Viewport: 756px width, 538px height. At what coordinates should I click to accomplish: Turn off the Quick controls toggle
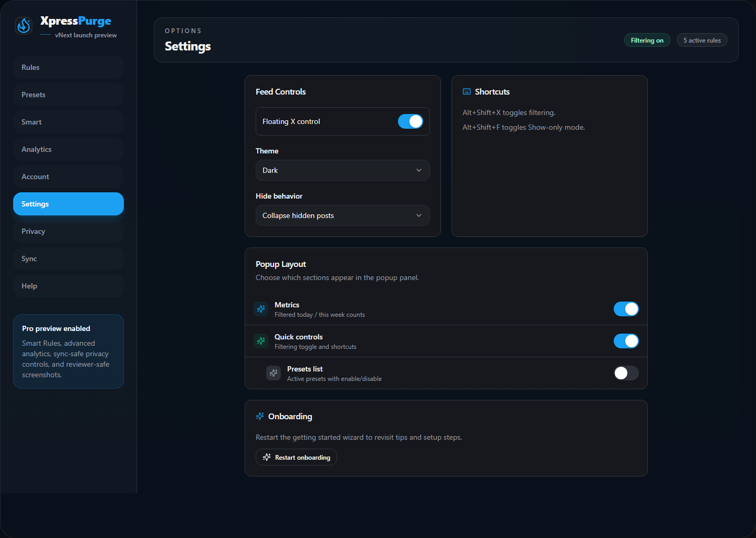pos(626,341)
